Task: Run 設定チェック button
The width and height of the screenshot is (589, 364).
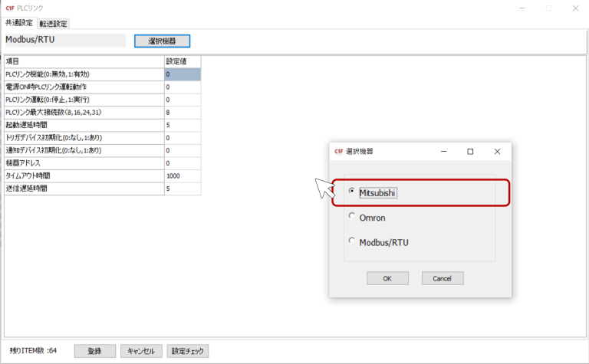Action: pos(188,351)
